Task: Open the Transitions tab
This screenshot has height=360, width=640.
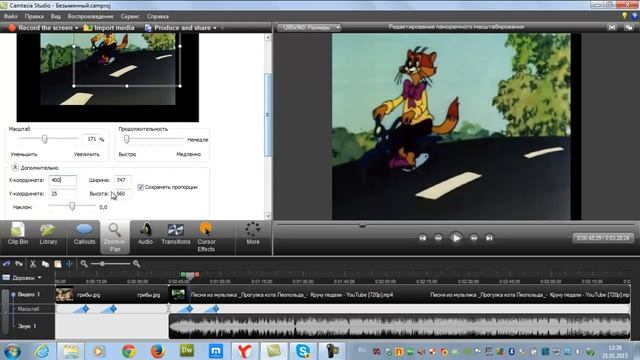Action: point(176,235)
